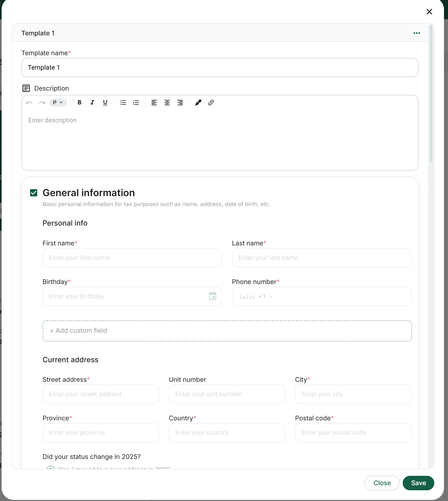Click Add custom field
The width and height of the screenshot is (448, 501).
click(227, 331)
